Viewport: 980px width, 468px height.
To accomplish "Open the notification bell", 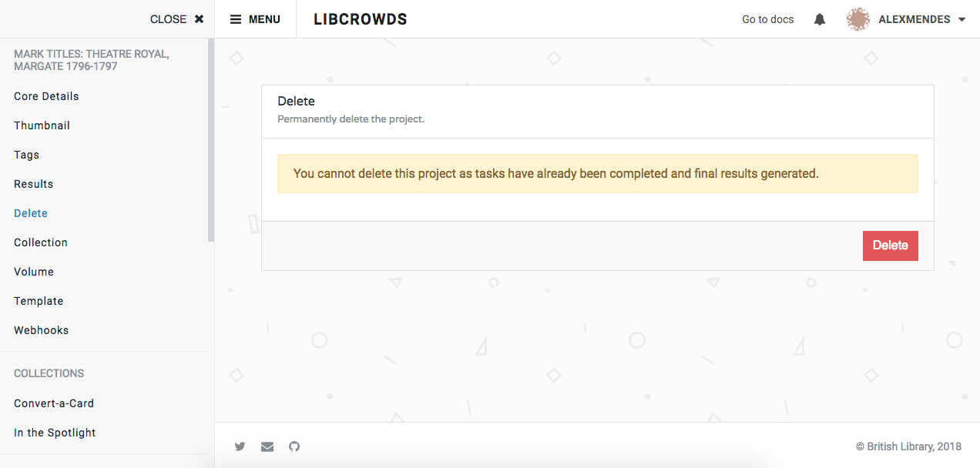I will tap(819, 18).
